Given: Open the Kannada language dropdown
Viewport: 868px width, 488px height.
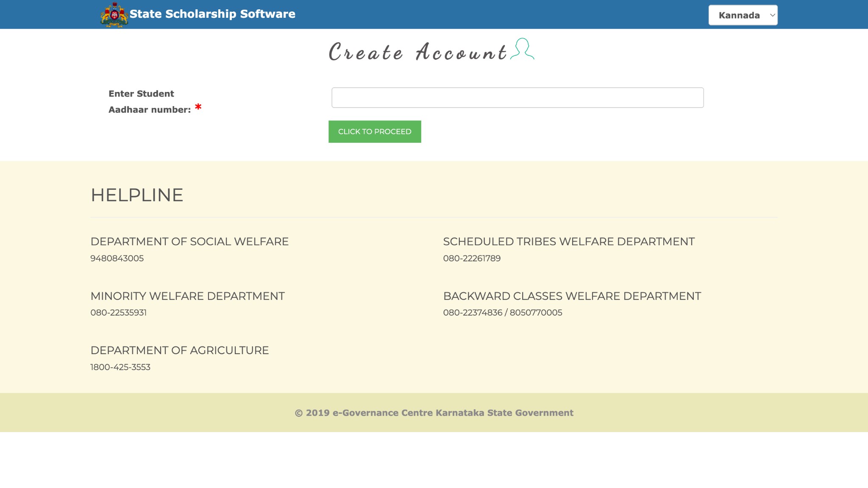Looking at the screenshot, I should click(x=739, y=15).
